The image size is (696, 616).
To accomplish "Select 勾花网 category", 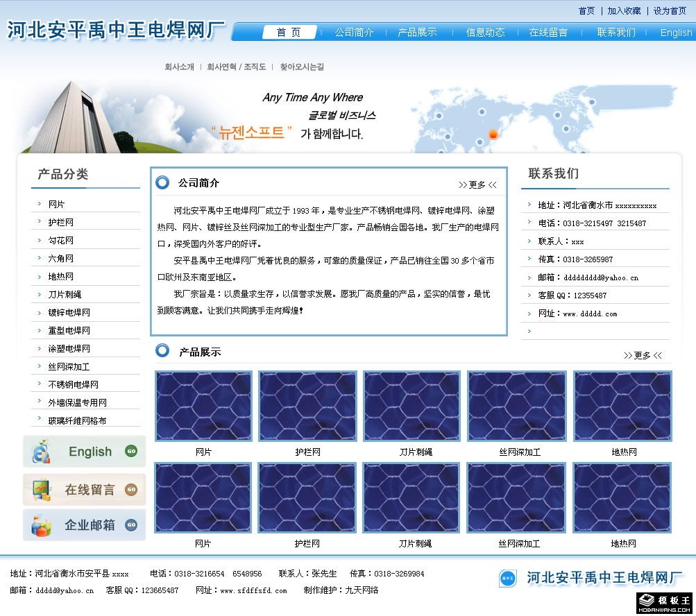I will (61, 241).
